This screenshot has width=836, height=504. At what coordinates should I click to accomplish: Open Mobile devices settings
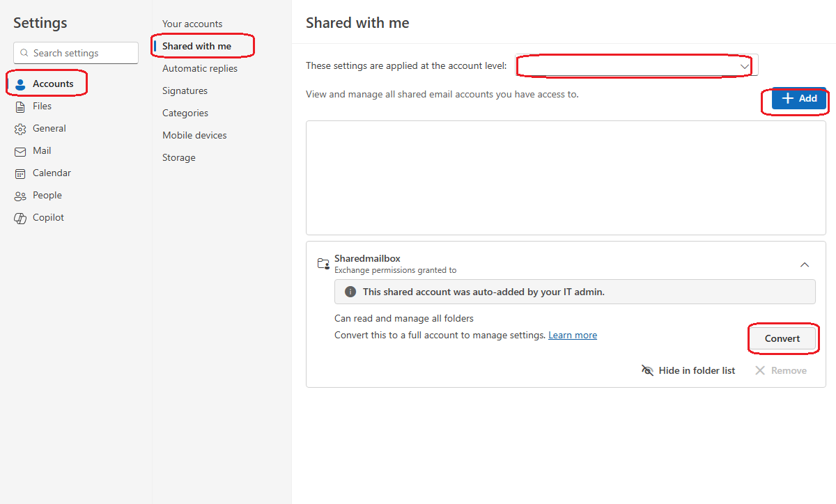(194, 135)
